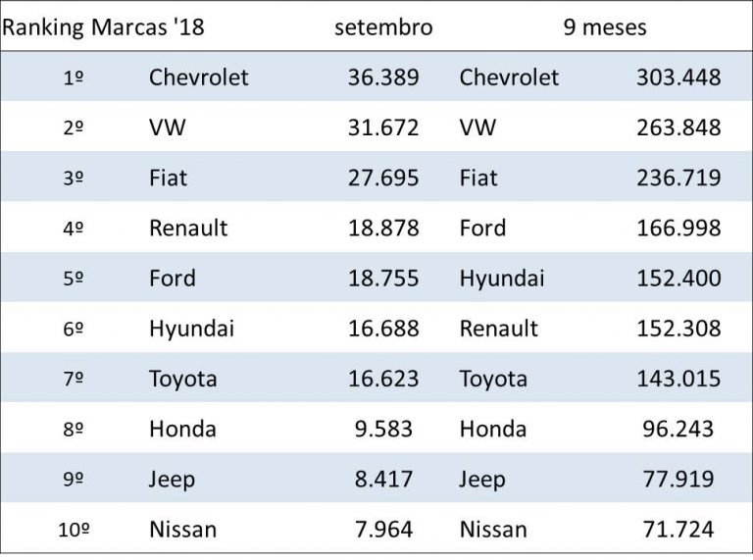
Task: Click Jeep's September value 8.417
Action: (383, 480)
